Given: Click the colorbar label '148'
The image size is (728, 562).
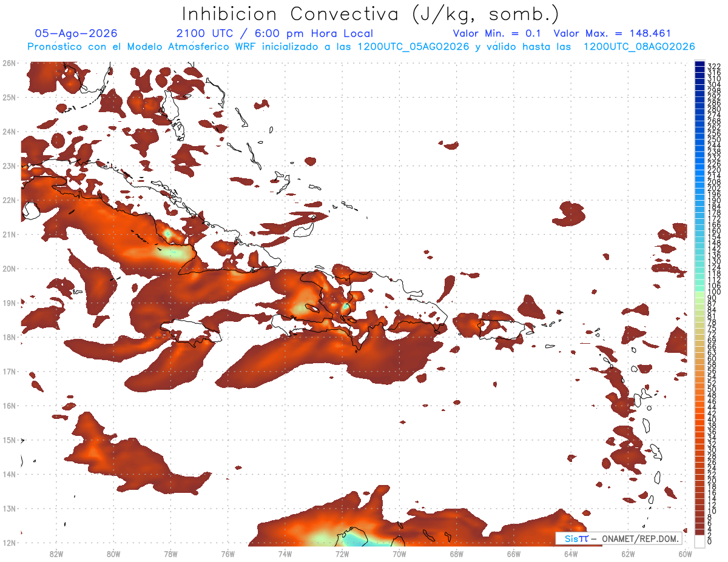Looking at the screenshot, I should pyautogui.click(x=714, y=243).
